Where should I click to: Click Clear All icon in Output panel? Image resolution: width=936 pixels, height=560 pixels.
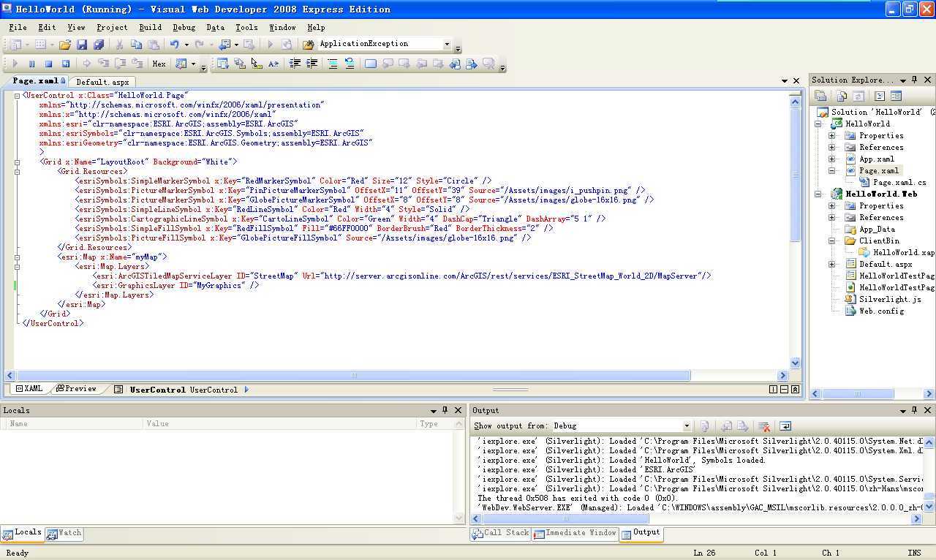point(764,426)
